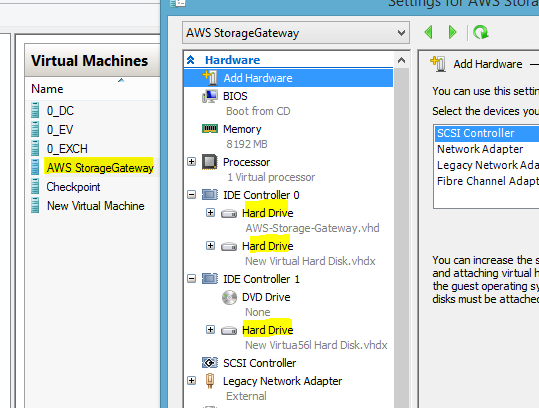Click the Checkpoint server icon

35,186
